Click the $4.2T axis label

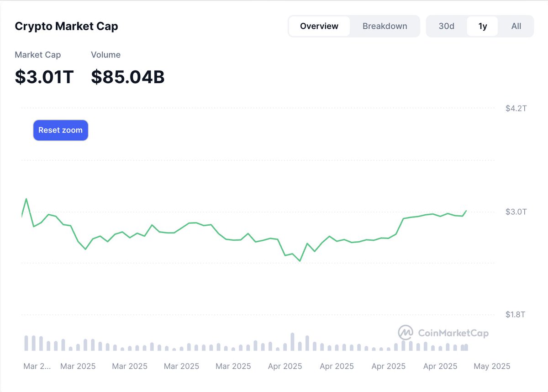click(x=516, y=108)
